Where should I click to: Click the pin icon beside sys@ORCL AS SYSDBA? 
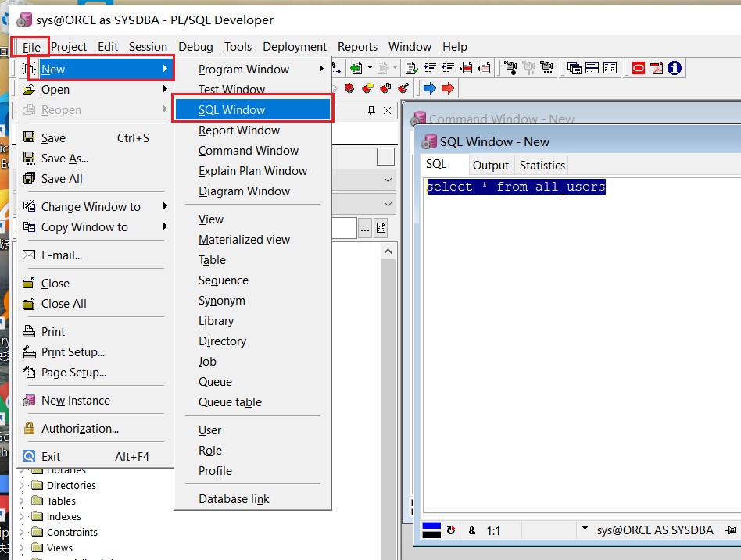(x=730, y=530)
